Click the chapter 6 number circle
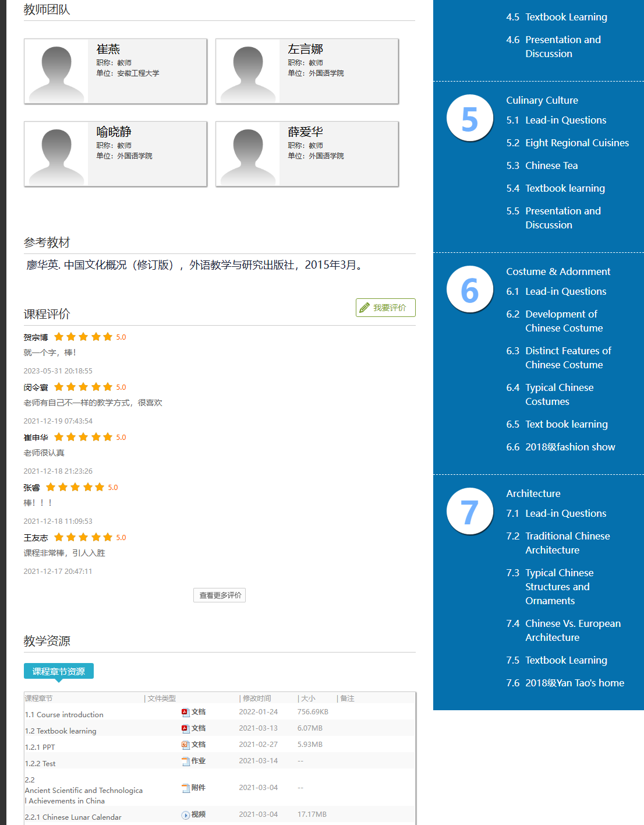The image size is (644, 825). 470,290
